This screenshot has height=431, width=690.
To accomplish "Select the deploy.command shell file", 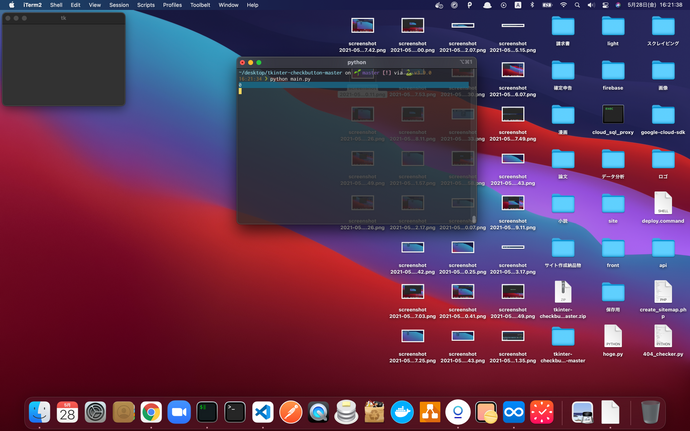I will (x=663, y=203).
